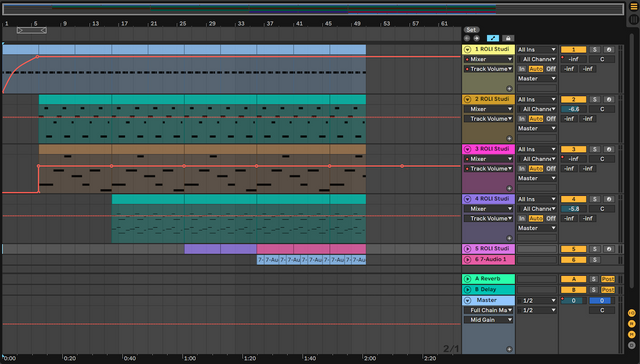
Task: Click first automation breakpoint on track 1 envelope
Action: [38, 57]
